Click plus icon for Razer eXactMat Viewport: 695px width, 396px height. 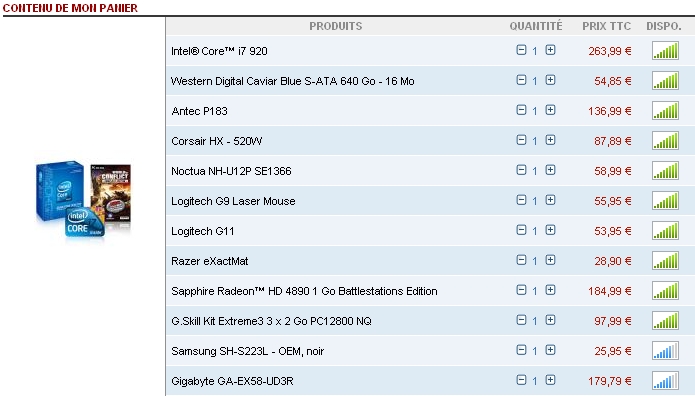point(550,260)
